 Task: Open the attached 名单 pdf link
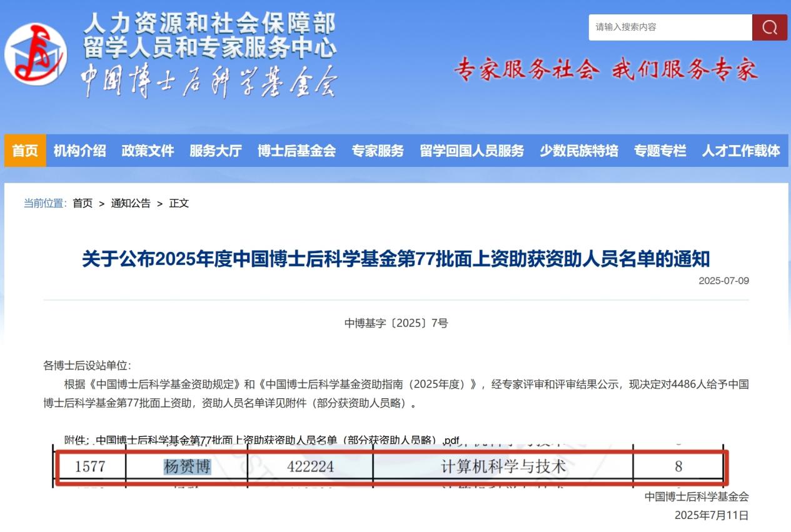click(278, 439)
